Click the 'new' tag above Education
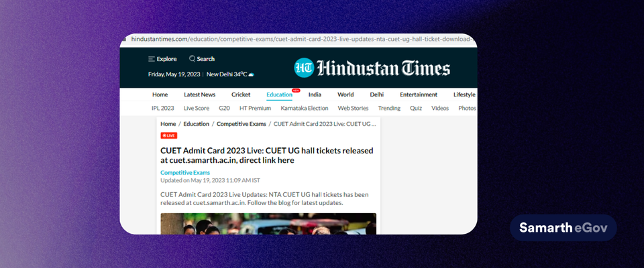Screen dimensions: 644x268 296,90
